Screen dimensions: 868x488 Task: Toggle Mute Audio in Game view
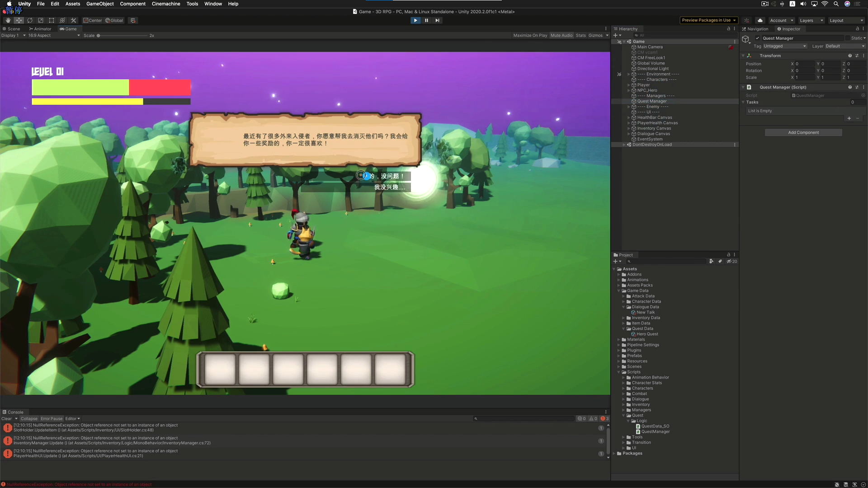click(x=561, y=35)
